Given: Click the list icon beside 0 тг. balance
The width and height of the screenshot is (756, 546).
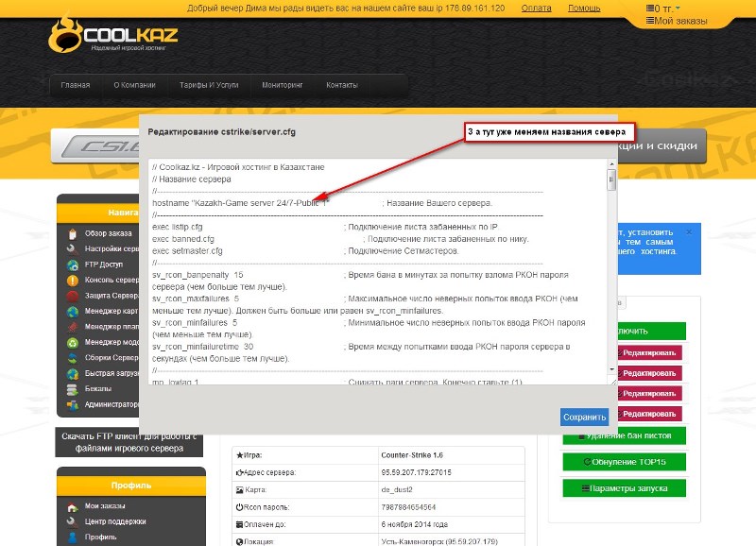Looking at the screenshot, I should coord(650,9).
